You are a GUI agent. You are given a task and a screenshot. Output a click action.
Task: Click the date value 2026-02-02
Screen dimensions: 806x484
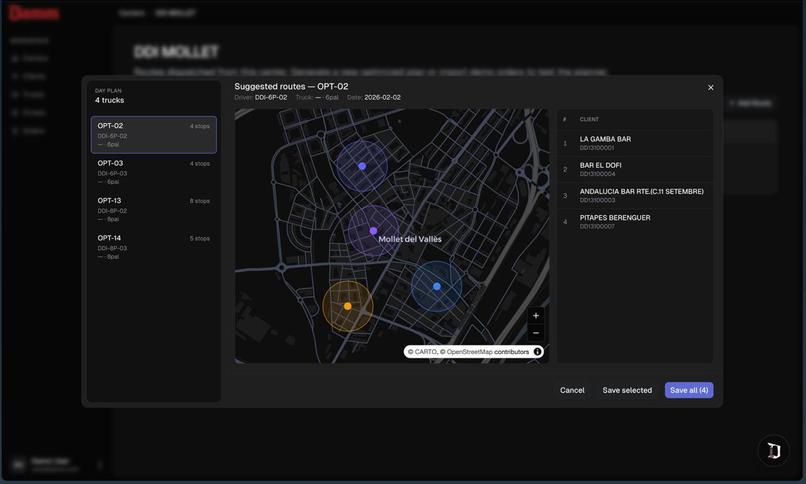click(382, 98)
